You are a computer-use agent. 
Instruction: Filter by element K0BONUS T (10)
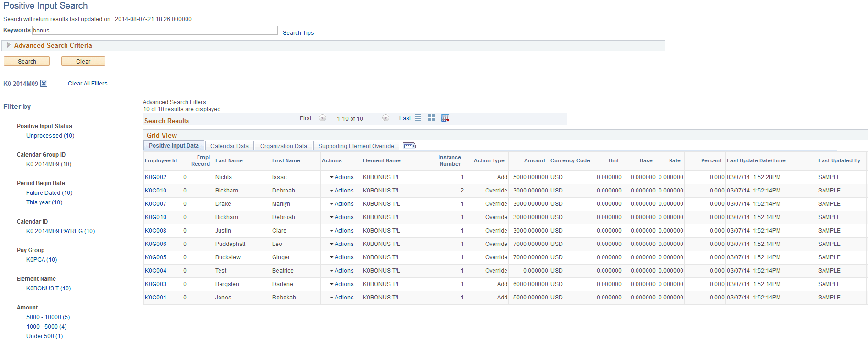pos(49,288)
